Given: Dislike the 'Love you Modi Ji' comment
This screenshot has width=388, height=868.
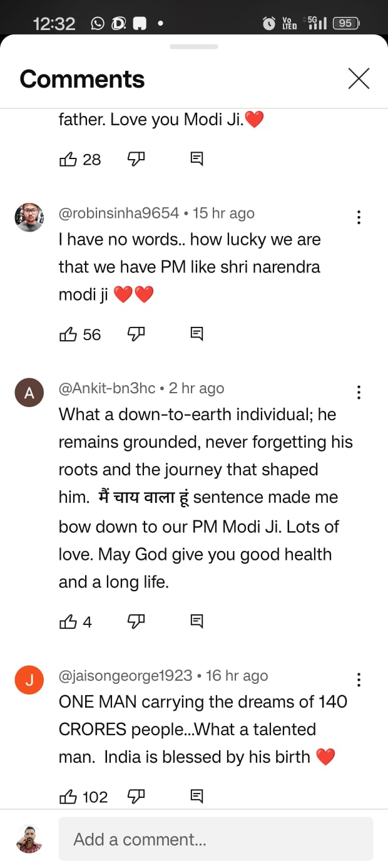Looking at the screenshot, I should (136, 159).
